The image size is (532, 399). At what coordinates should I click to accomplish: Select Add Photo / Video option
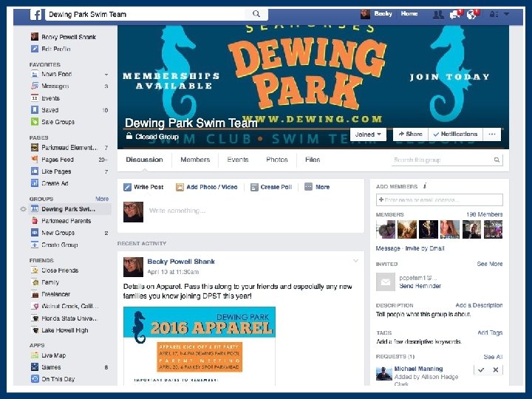pos(207,187)
